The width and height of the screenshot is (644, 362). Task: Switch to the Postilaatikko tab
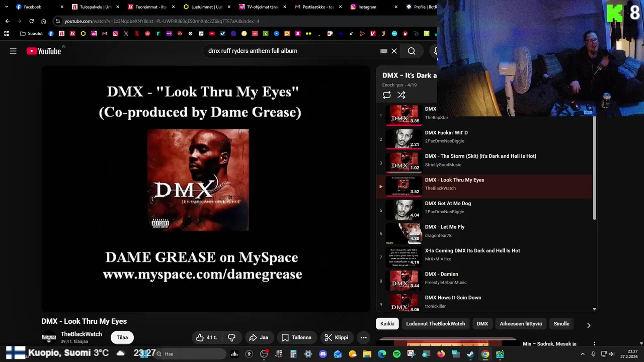[x=318, y=7]
